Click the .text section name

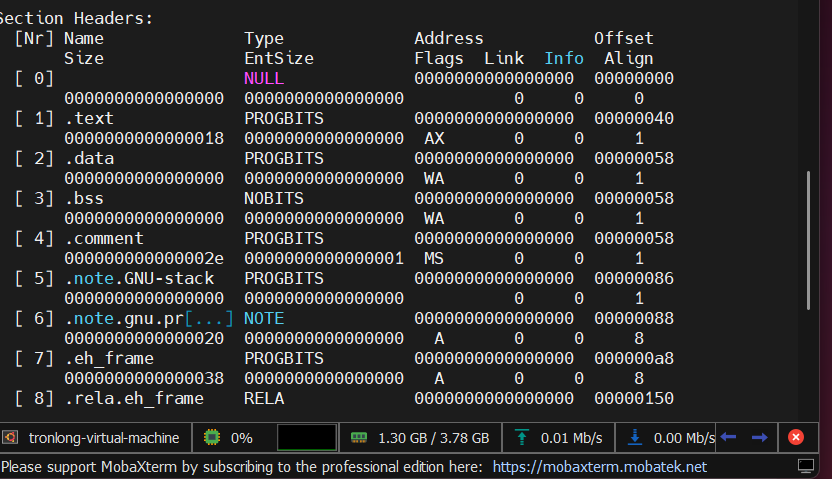pyautogui.click(x=89, y=118)
